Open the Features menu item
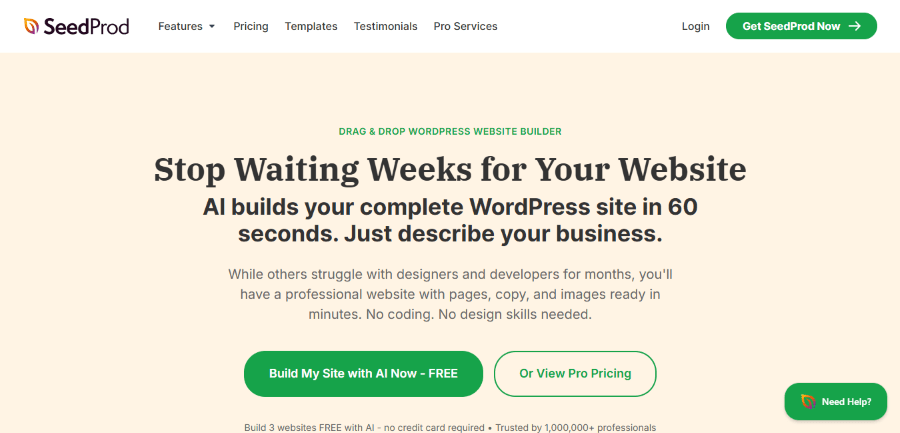Screen dimensions: 900x433 click(180, 26)
